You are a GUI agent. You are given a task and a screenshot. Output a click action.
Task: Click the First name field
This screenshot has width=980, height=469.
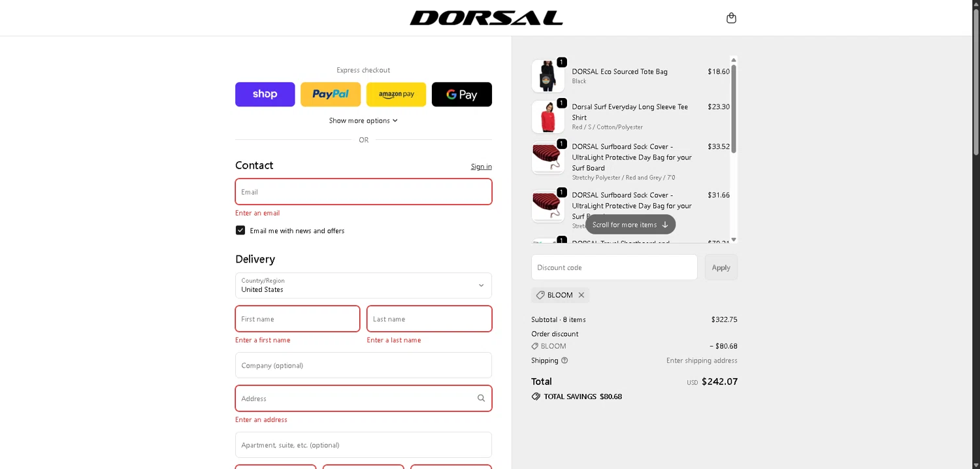(297, 319)
